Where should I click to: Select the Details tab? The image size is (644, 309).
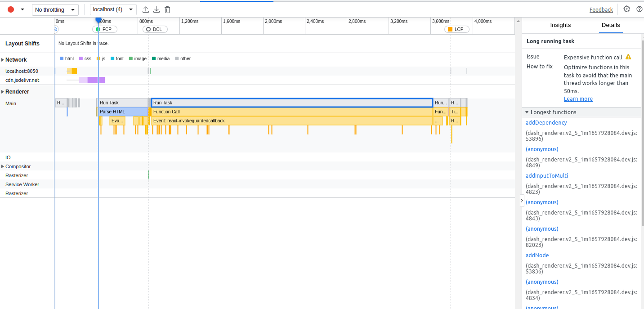click(x=610, y=25)
